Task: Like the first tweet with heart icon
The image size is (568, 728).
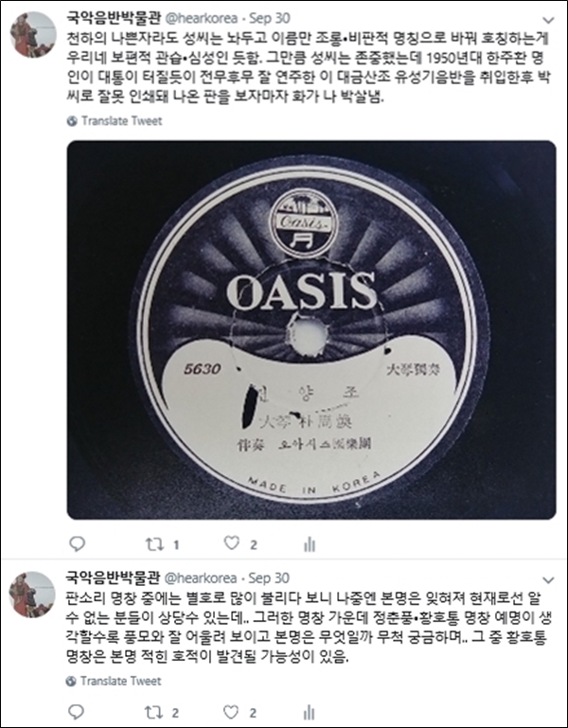Action: click(x=232, y=543)
